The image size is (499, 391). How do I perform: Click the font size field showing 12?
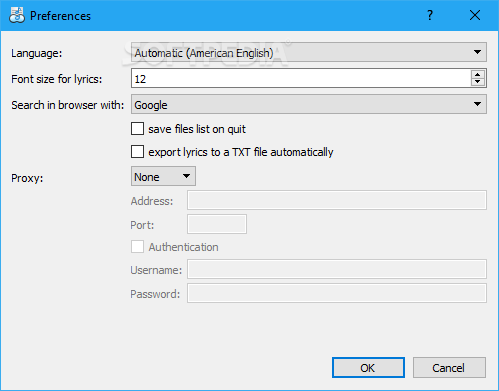[x=301, y=79]
